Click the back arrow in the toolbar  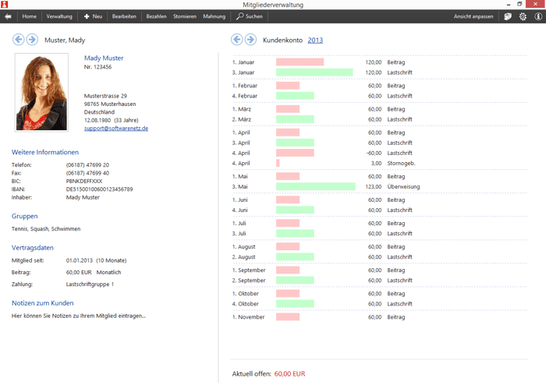pos(8,16)
